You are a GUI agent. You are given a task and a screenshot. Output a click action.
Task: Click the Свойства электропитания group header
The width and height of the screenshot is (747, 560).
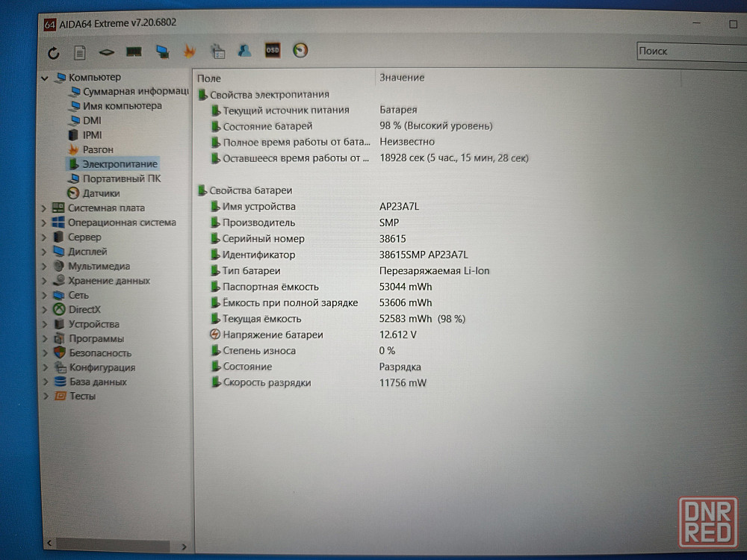(x=264, y=94)
